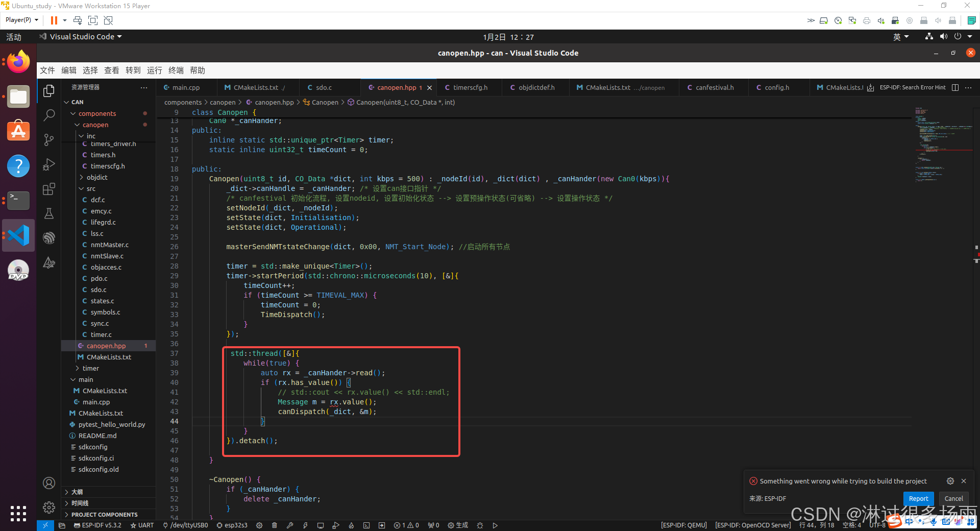980x531 pixels.
Task: Click the build project wrench icon
Action: (x=290, y=525)
